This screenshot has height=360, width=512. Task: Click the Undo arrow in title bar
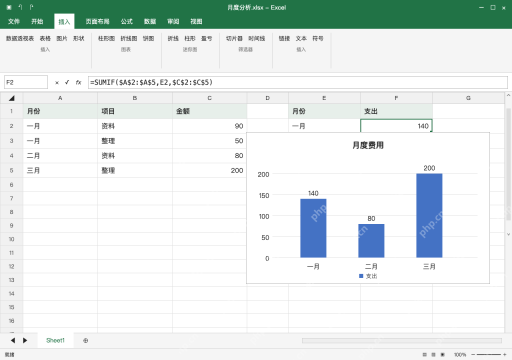tap(20, 7)
